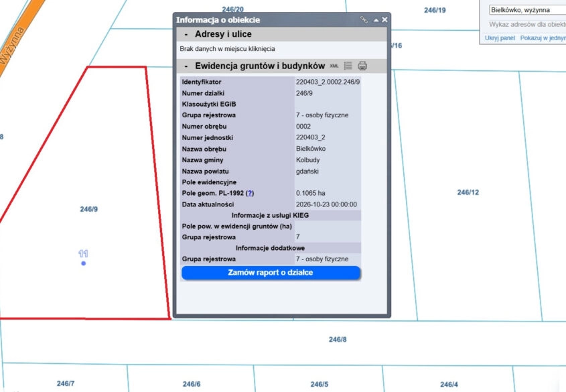Click the 246/20 parcel label on the map

coord(233,9)
